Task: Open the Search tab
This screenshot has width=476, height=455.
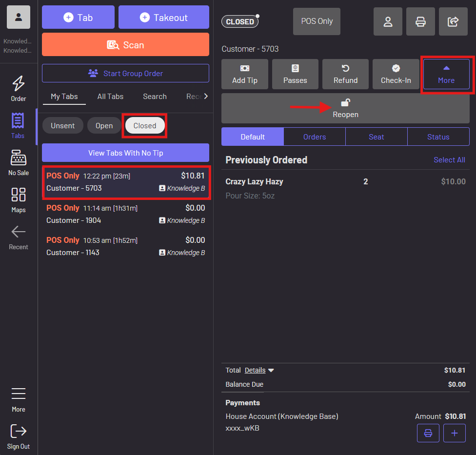Action: [155, 97]
